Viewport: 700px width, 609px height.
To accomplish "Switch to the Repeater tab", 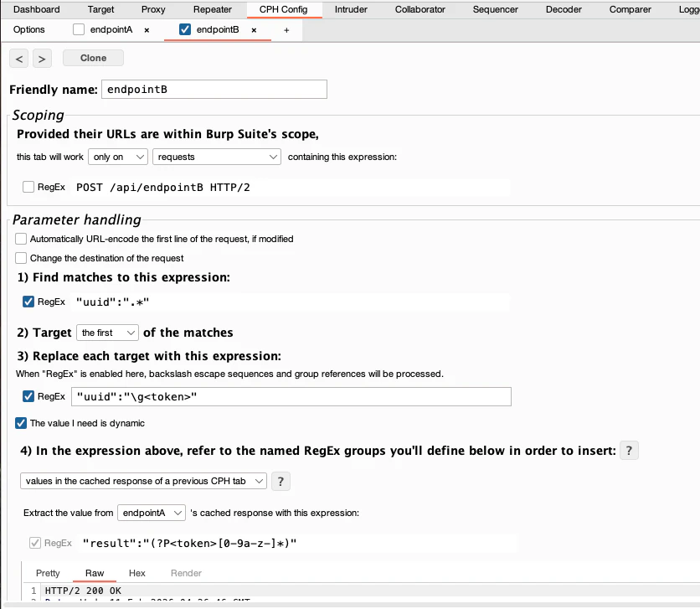I will tap(213, 9).
